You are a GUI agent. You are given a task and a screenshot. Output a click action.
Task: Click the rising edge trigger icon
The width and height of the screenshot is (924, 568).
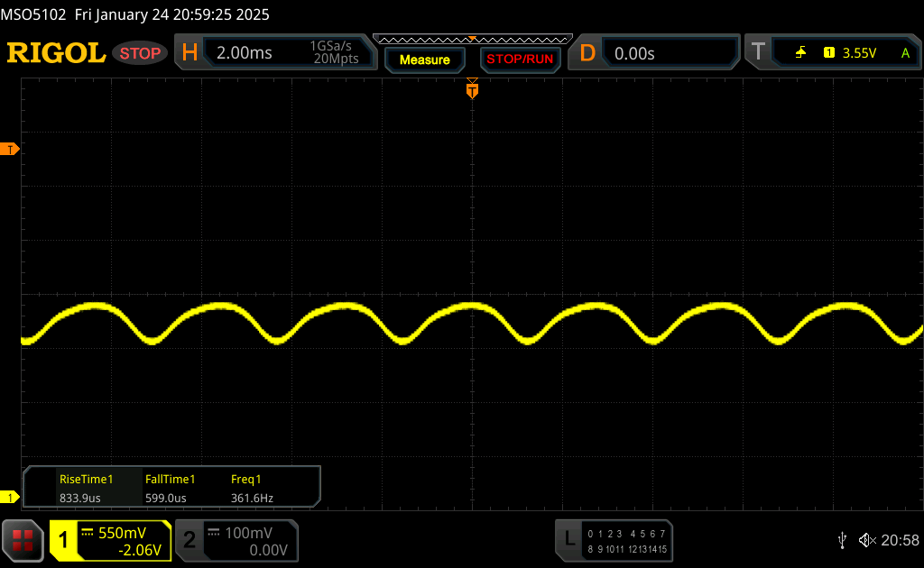tap(800, 53)
